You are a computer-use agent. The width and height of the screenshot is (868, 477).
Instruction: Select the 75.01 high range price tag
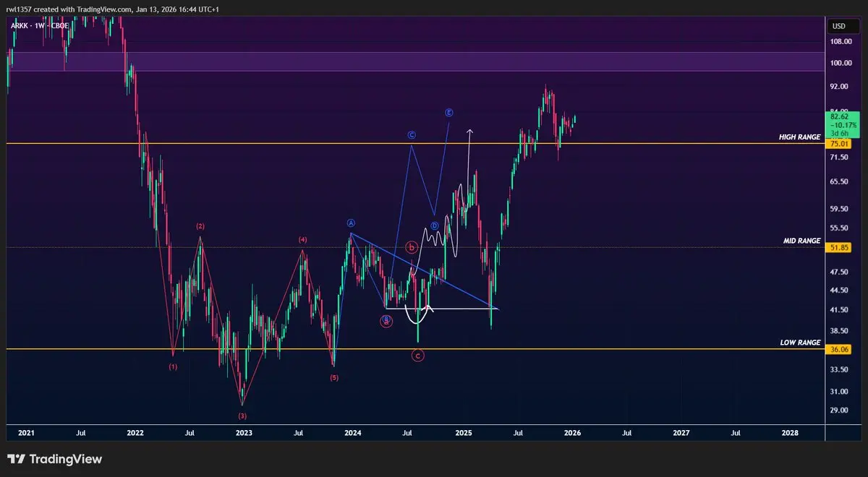[x=838, y=144]
